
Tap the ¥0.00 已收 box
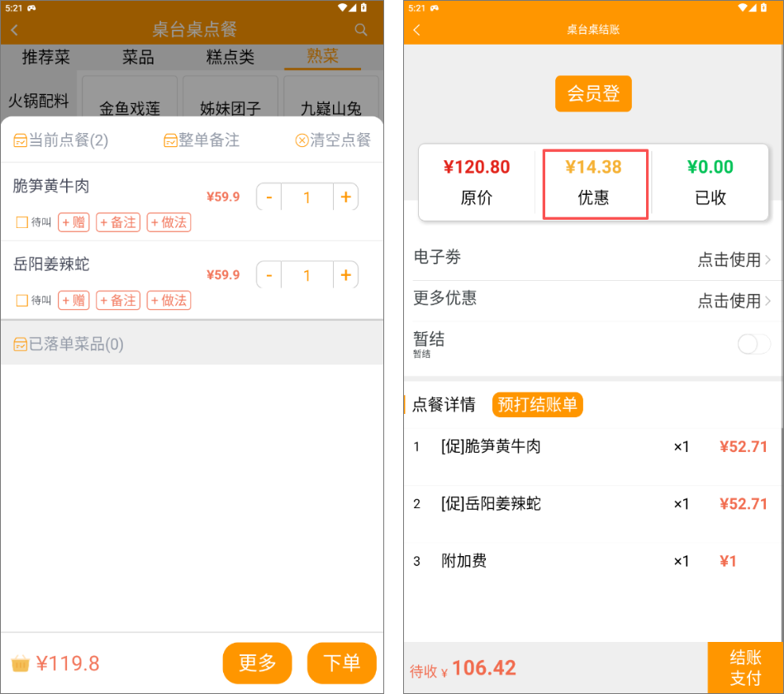pyautogui.click(x=710, y=182)
